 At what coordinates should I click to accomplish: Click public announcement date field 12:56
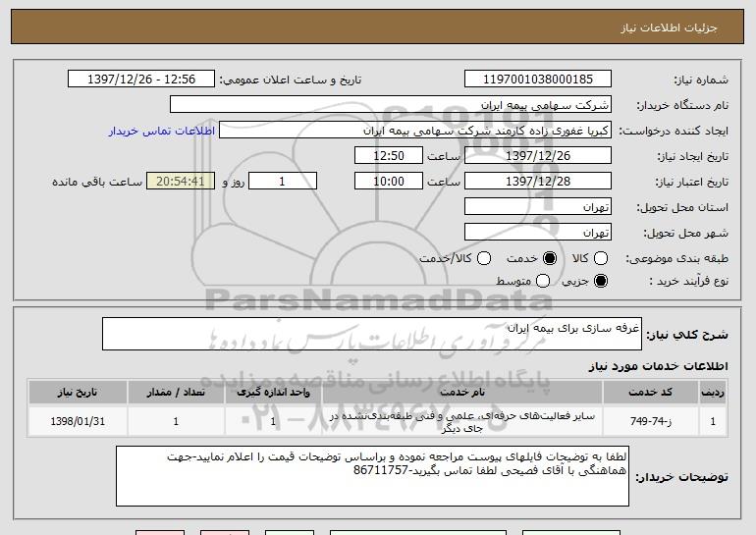(x=141, y=80)
